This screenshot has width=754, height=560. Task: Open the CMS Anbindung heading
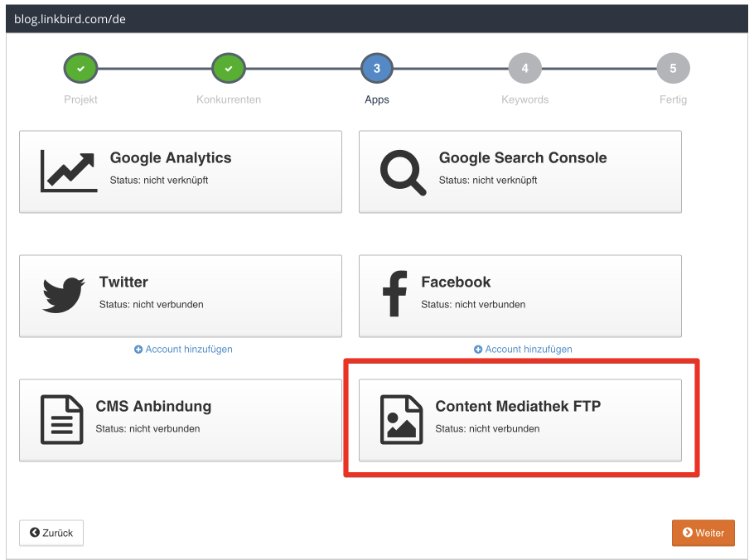tap(153, 406)
